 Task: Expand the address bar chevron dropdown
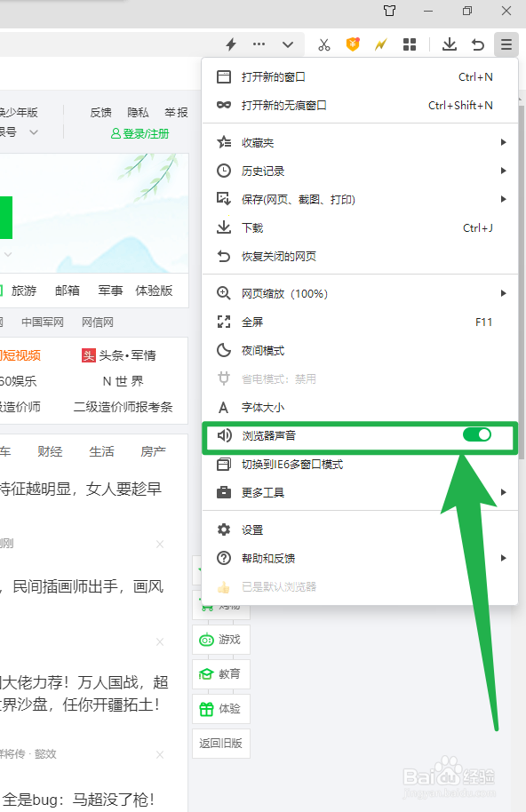(x=288, y=44)
